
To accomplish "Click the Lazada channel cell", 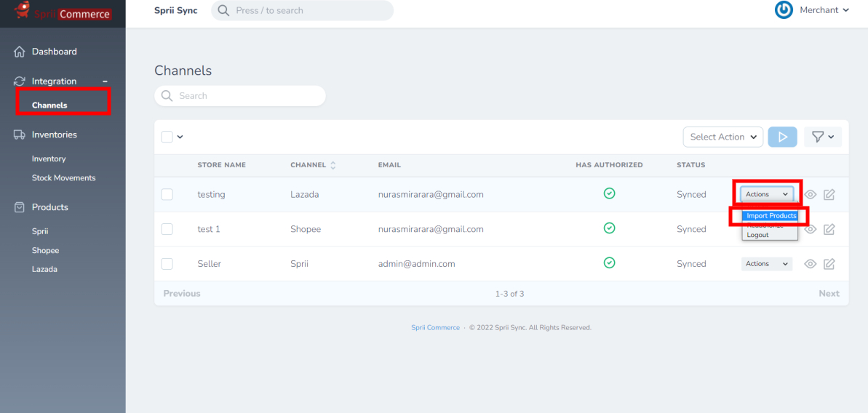I will point(304,195).
